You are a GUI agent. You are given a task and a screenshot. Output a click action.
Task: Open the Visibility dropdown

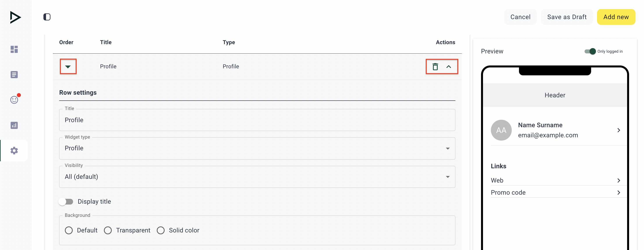pos(257,177)
